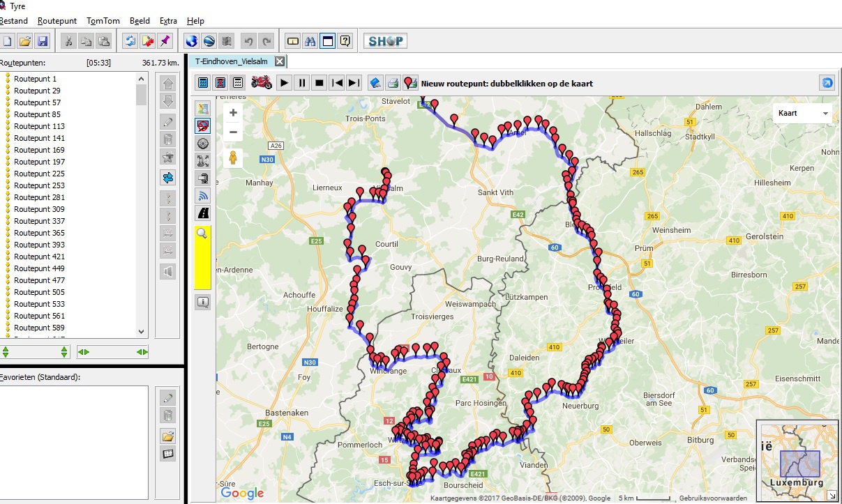Click the print route icon
Image resolution: width=842 pixels, height=504 pixels.
(x=393, y=83)
